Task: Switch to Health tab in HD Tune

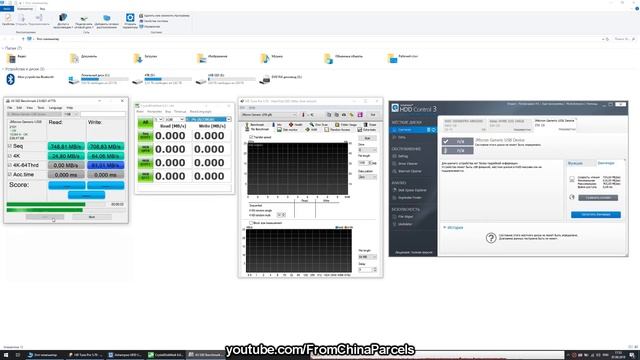Action: (296, 124)
